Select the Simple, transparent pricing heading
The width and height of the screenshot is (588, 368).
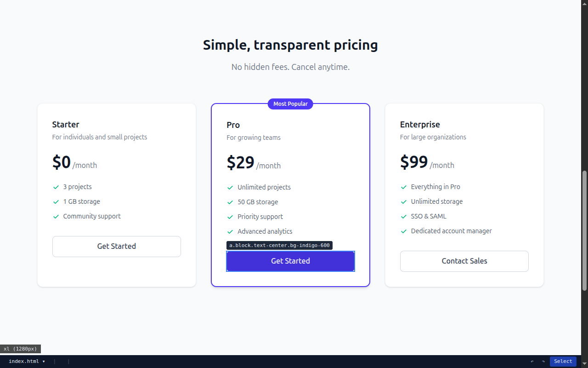click(x=290, y=45)
